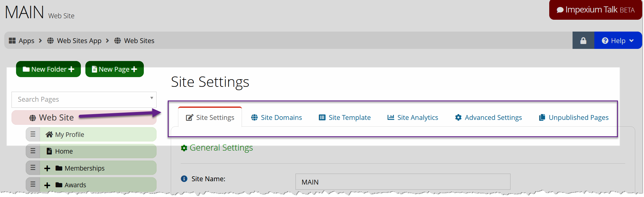Open the Search Pages dropdown arrow

click(x=152, y=98)
